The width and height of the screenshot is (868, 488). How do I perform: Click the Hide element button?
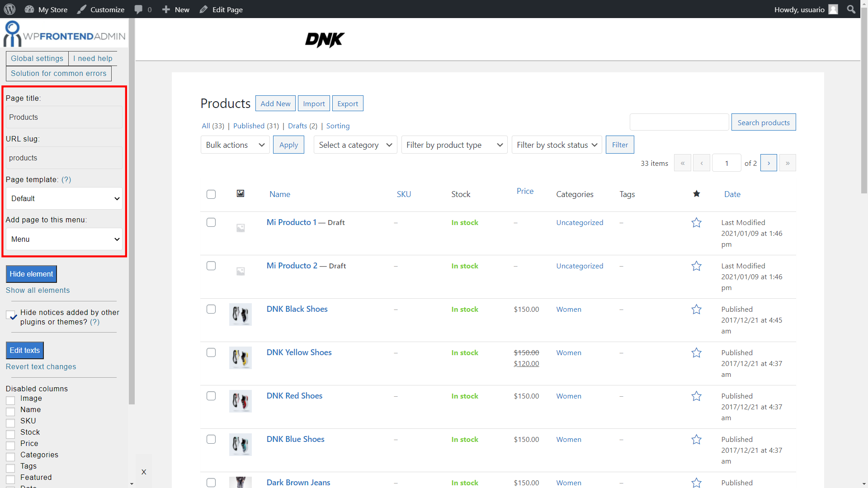coord(31,274)
